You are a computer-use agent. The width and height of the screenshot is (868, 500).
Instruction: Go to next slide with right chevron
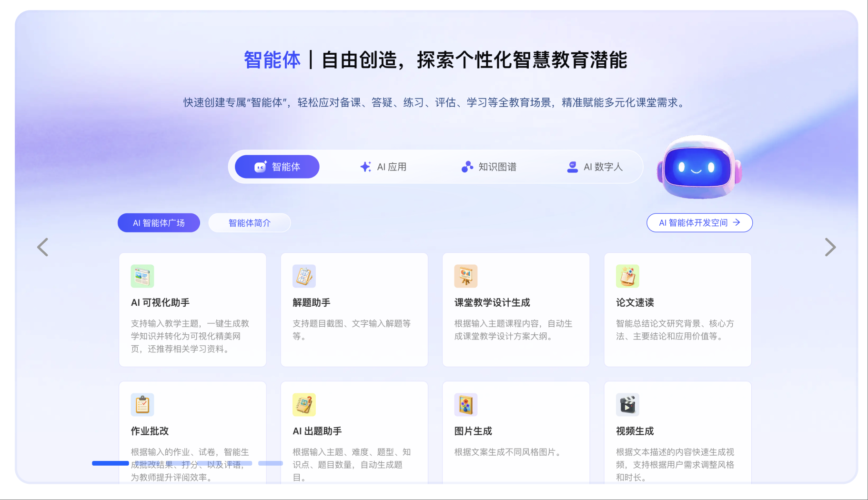click(830, 247)
